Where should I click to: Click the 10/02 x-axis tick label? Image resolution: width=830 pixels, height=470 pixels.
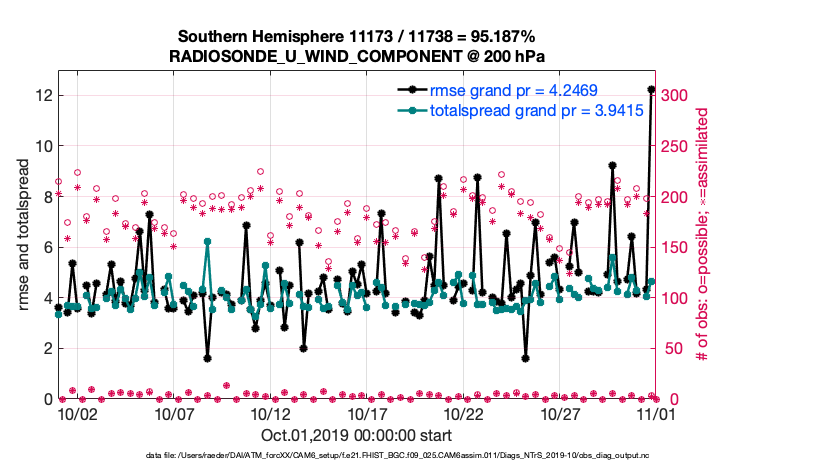tap(77, 414)
